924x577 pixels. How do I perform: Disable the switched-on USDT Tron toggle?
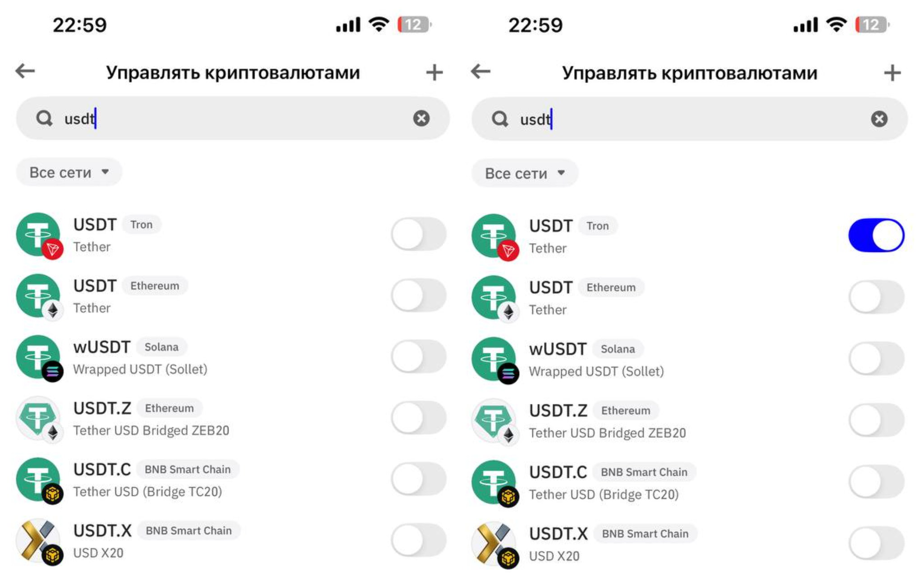click(876, 235)
